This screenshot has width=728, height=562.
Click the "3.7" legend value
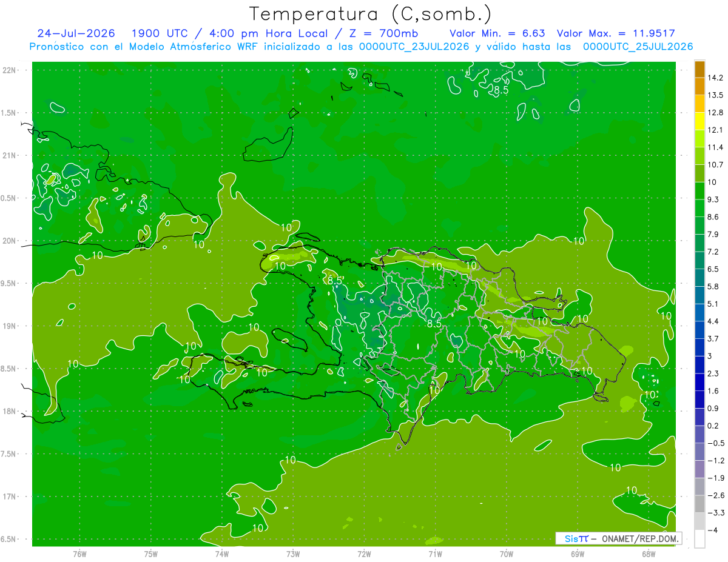click(714, 338)
